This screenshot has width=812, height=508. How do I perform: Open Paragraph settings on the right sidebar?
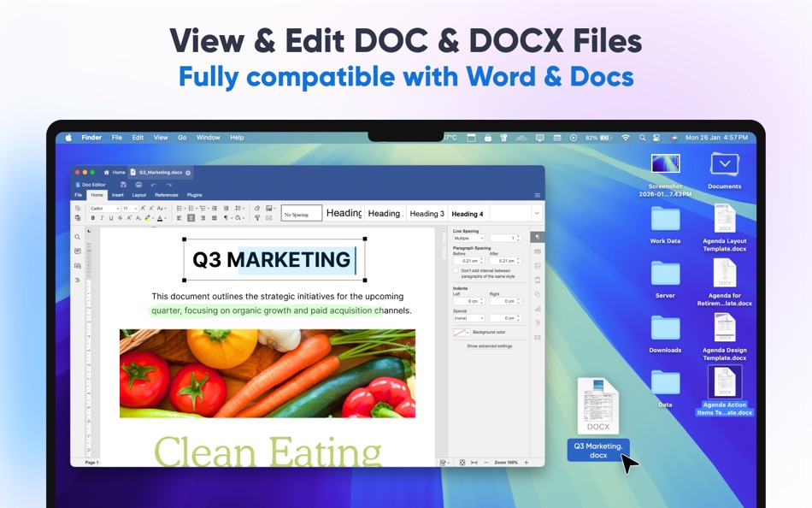[537, 236]
